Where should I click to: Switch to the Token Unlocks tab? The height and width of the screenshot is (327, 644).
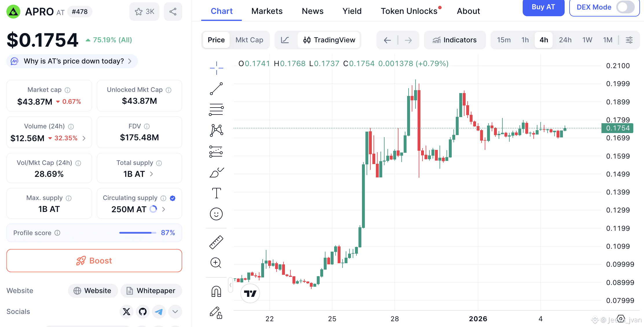click(x=409, y=11)
